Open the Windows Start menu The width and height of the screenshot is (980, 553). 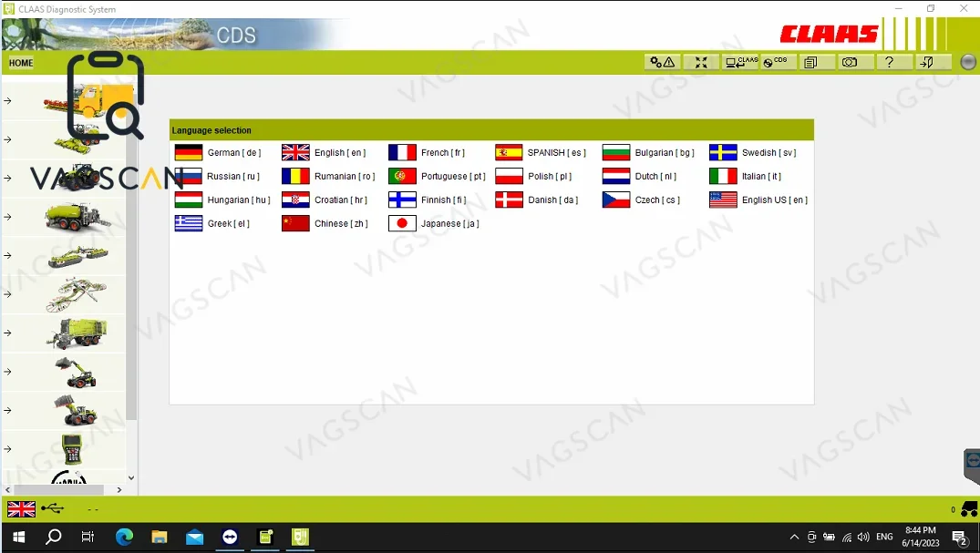click(19, 537)
